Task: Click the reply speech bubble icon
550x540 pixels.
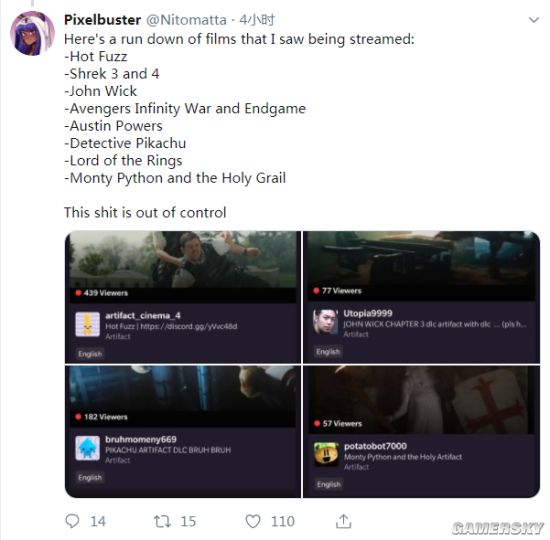Action: pyautogui.click(x=72, y=521)
